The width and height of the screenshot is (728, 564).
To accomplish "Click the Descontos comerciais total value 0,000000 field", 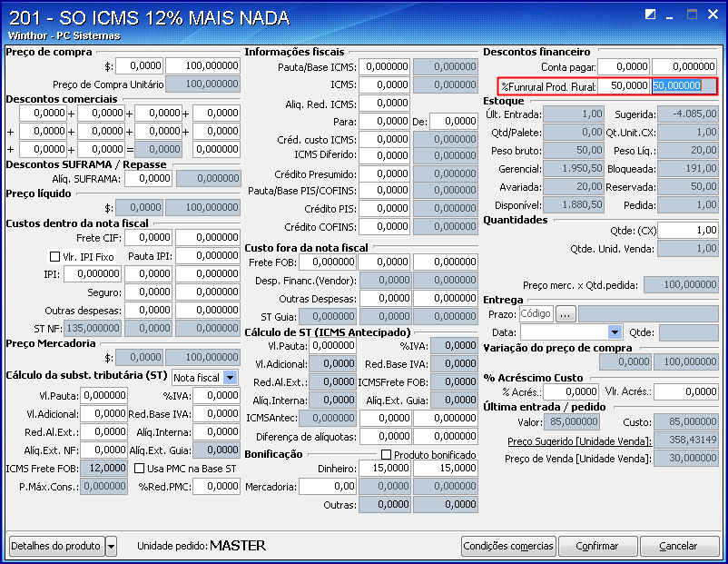I will [216, 149].
